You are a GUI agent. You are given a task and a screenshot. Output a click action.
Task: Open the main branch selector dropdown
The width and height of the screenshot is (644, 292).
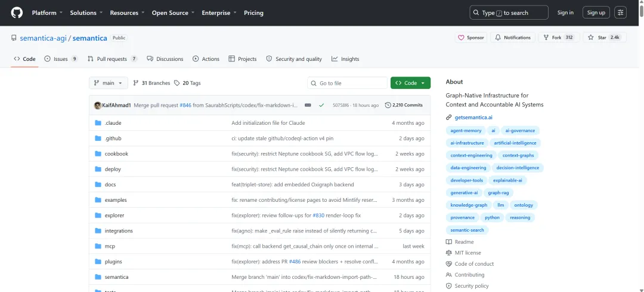[109, 83]
